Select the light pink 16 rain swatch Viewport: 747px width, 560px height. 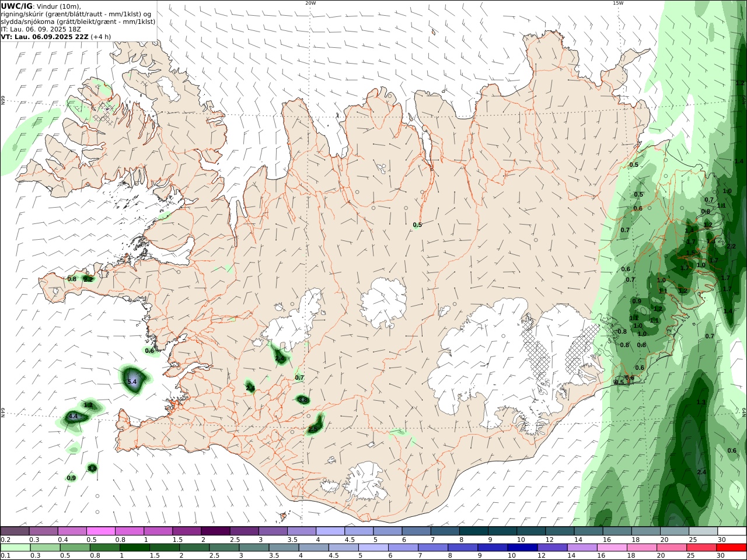[x=612, y=548]
